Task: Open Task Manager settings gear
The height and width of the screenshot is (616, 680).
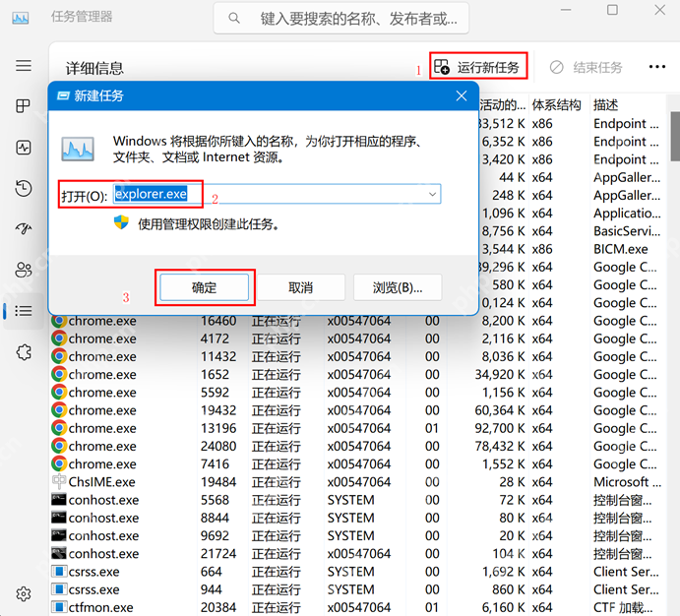Action: 24,594
